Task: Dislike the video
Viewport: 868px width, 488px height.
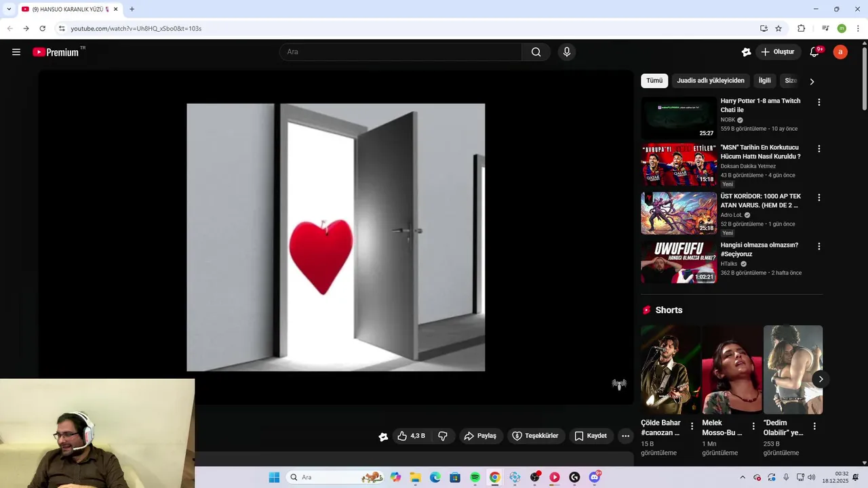Action: (443, 436)
